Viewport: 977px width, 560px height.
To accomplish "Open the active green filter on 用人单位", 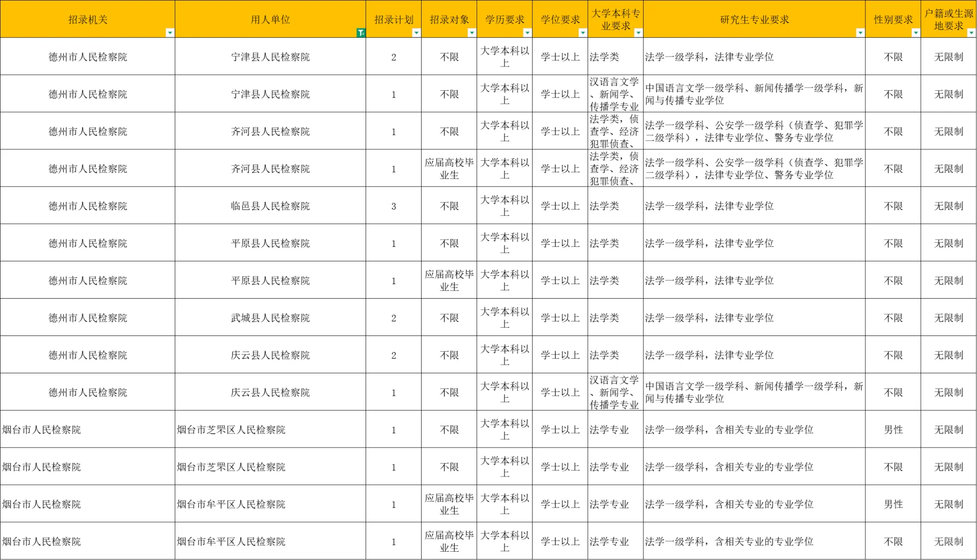I will click(361, 33).
